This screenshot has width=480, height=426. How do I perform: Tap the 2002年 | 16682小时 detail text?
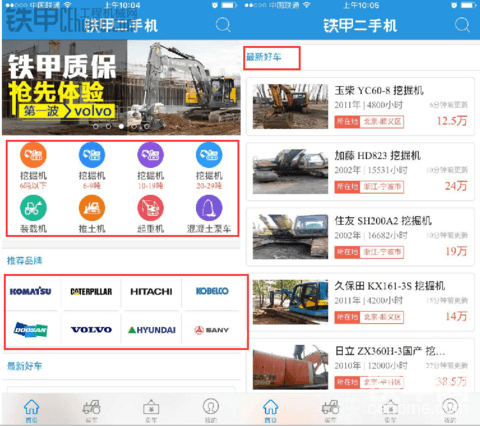point(371,235)
